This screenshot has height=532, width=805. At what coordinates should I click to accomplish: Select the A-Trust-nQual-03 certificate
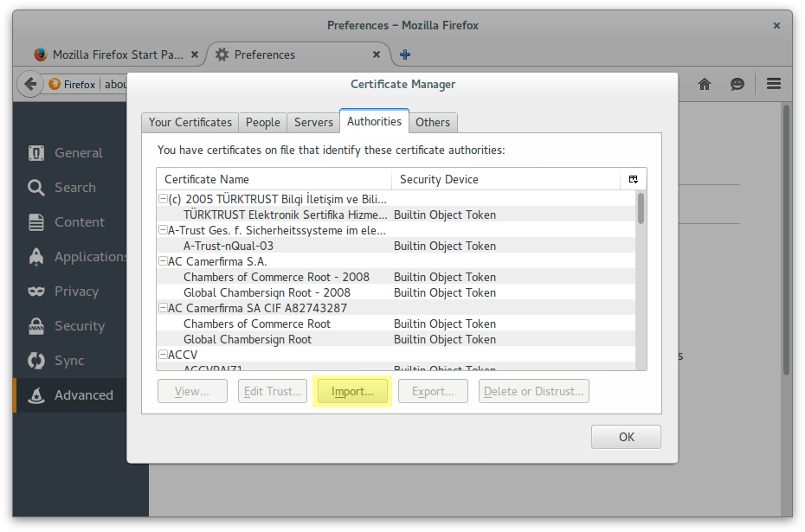(x=396, y=246)
